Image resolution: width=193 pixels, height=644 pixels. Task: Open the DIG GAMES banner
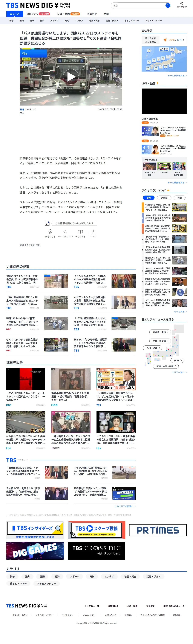pyautogui.click(x=35, y=551)
